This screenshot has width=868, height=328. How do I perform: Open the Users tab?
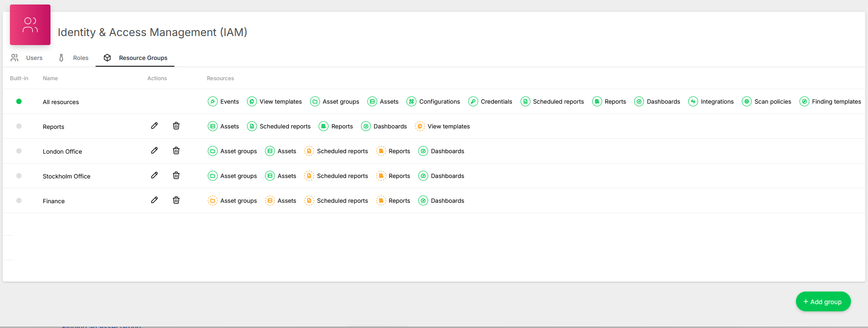(x=27, y=58)
